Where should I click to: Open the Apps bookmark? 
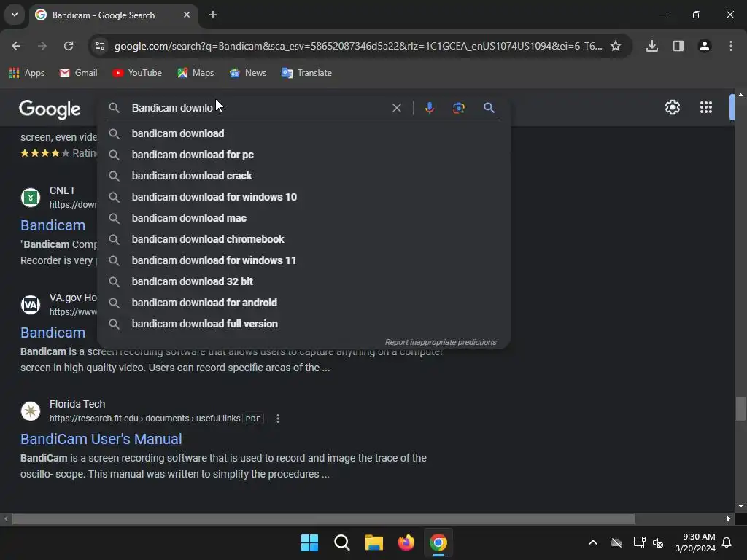click(27, 73)
